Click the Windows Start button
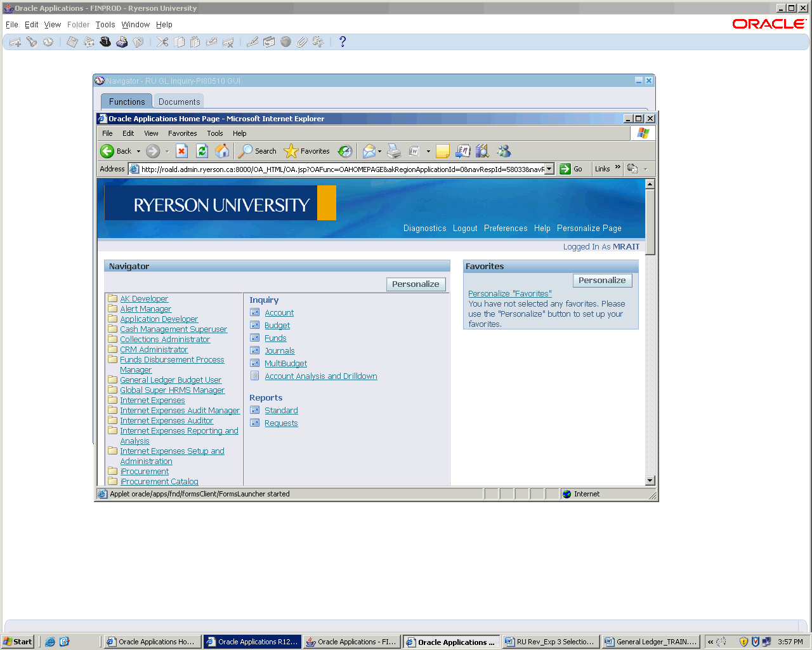812x650 pixels. click(18, 642)
